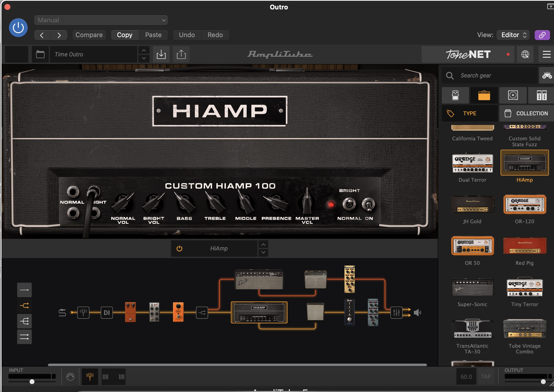Viewport: 554px width, 392px height.
Task: Click the PRESENCE knob
Action: tap(276, 203)
